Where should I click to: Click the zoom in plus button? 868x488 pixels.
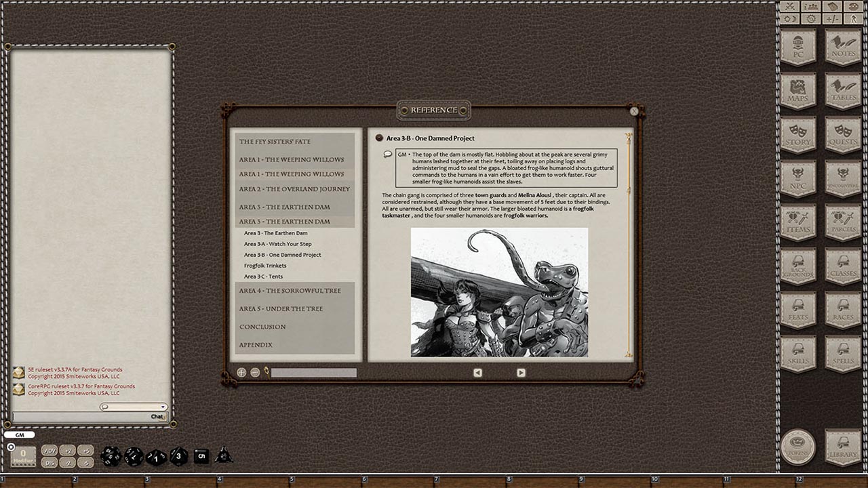coord(240,372)
